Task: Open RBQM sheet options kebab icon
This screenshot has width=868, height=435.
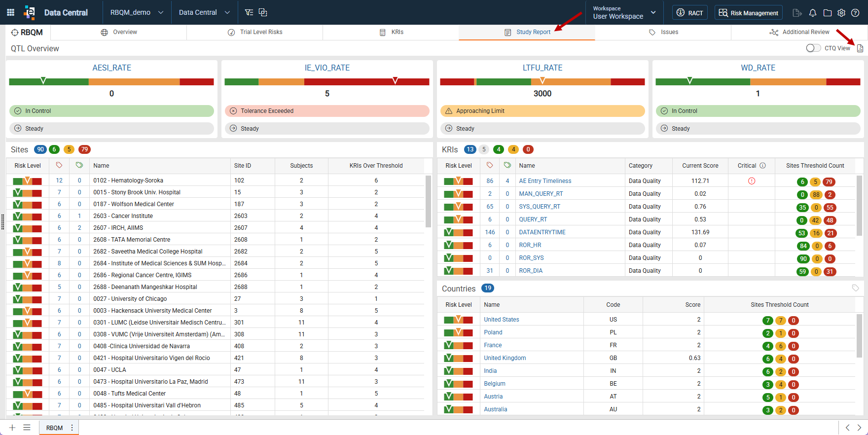Action: [x=72, y=428]
